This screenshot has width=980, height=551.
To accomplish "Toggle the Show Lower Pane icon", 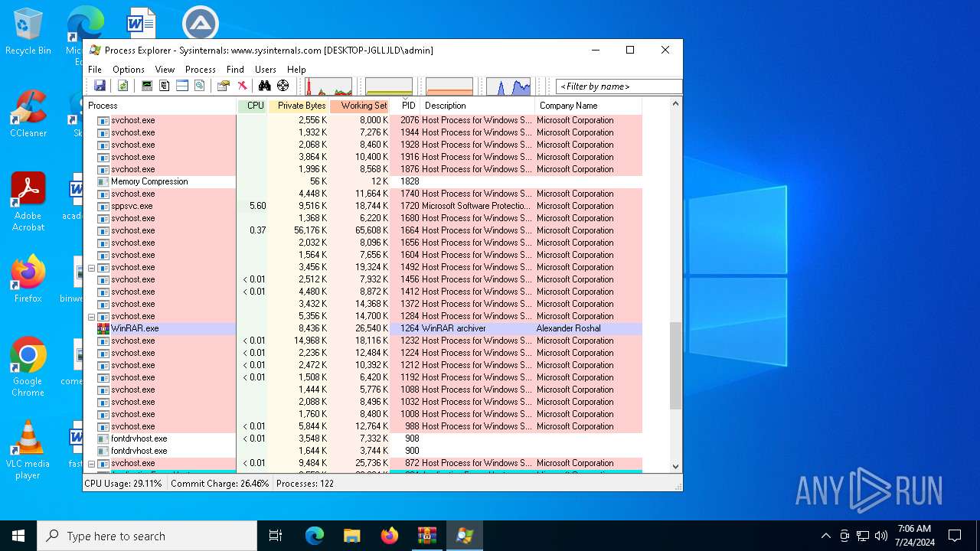I will click(x=182, y=86).
